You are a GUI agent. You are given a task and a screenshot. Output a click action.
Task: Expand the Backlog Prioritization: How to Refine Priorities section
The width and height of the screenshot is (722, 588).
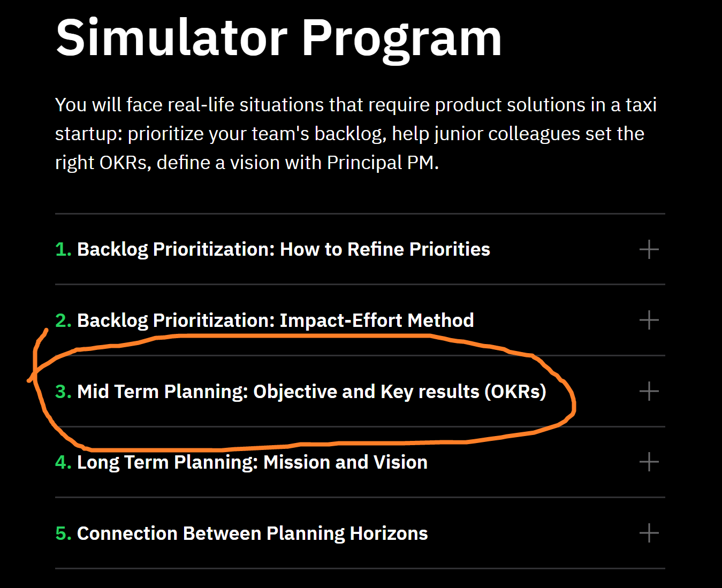coord(649,249)
